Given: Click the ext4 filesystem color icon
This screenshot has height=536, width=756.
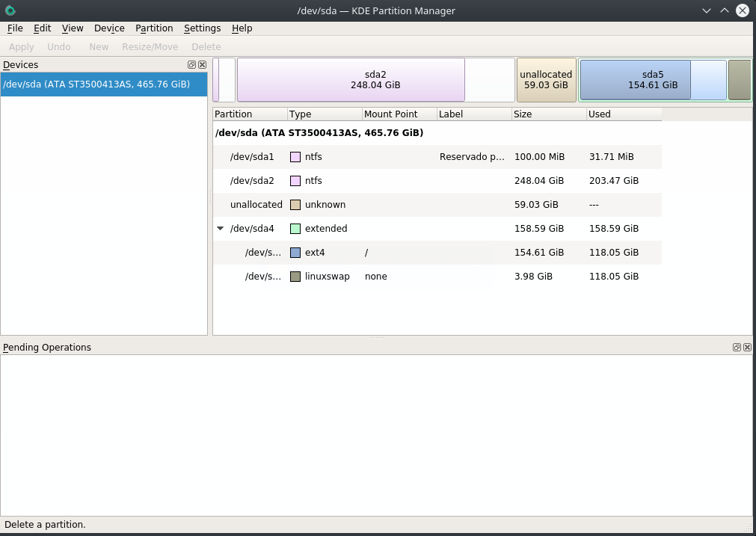Looking at the screenshot, I should 295,253.
